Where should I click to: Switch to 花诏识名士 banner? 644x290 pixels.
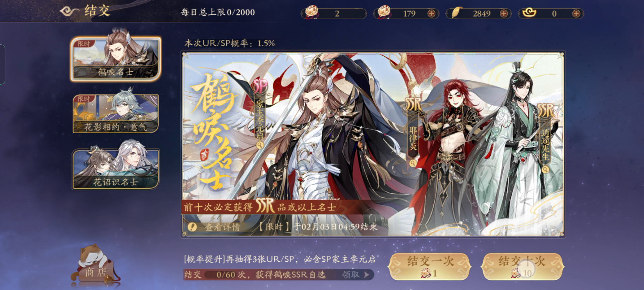115,169
